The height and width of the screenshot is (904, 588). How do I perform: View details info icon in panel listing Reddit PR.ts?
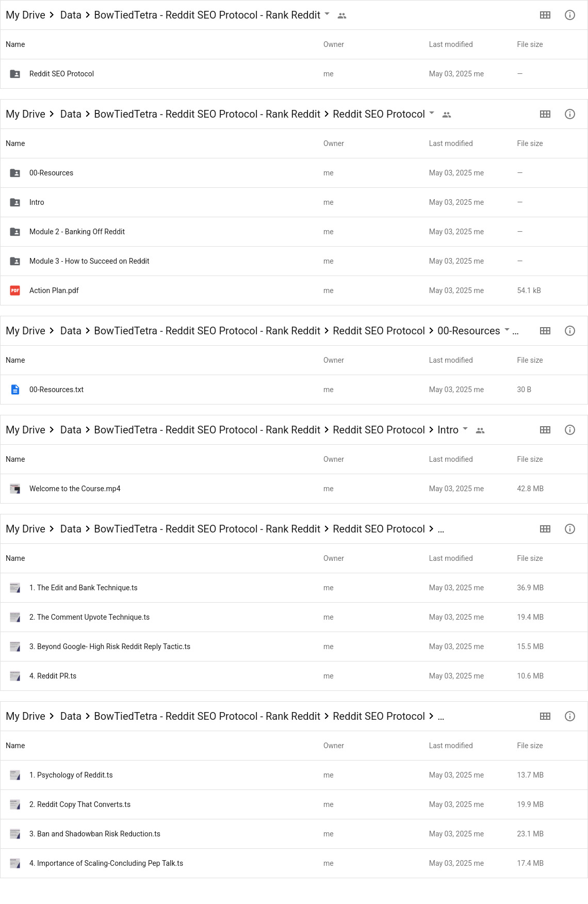570,529
